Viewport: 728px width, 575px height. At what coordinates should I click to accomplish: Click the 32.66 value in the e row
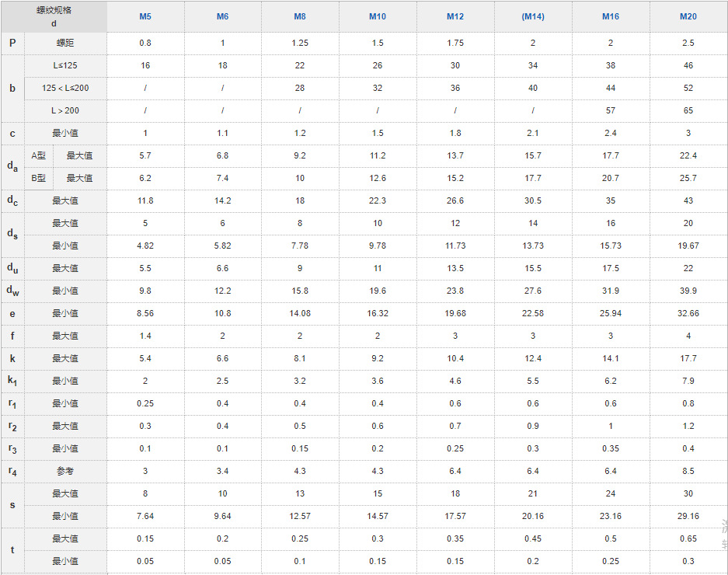coord(688,313)
